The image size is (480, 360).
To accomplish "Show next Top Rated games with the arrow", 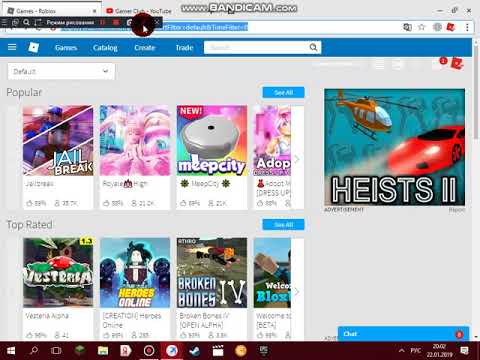I will (297, 292).
